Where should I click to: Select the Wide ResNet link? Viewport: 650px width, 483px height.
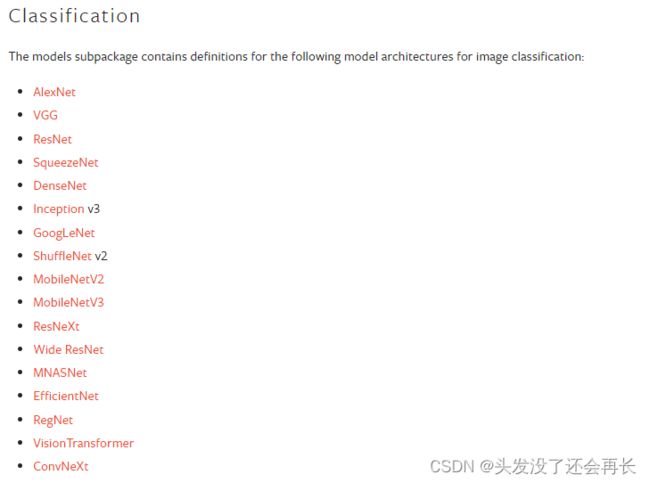pyautogui.click(x=68, y=350)
